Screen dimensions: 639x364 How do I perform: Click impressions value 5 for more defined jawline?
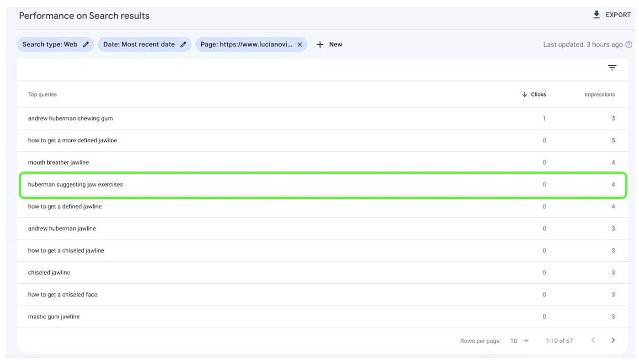coord(613,140)
